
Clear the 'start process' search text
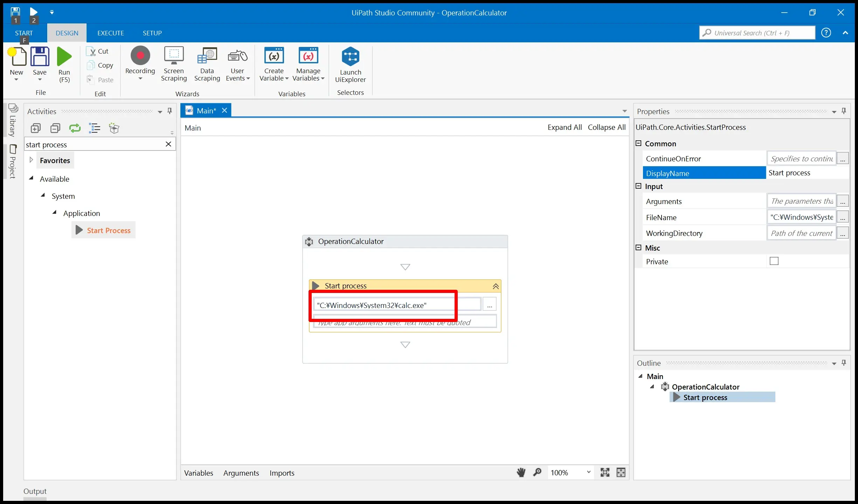(x=168, y=144)
